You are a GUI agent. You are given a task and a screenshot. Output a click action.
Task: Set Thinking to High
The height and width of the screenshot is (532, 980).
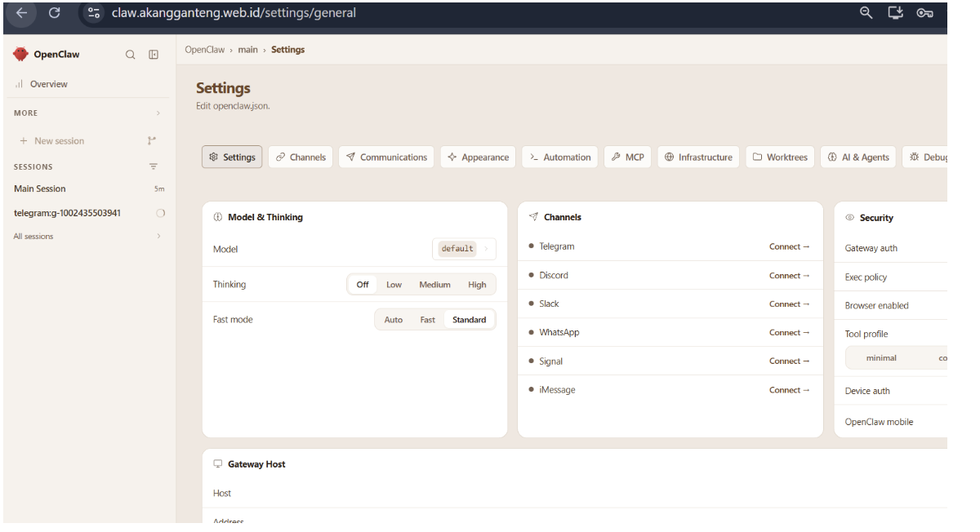[x=477, y=285]
